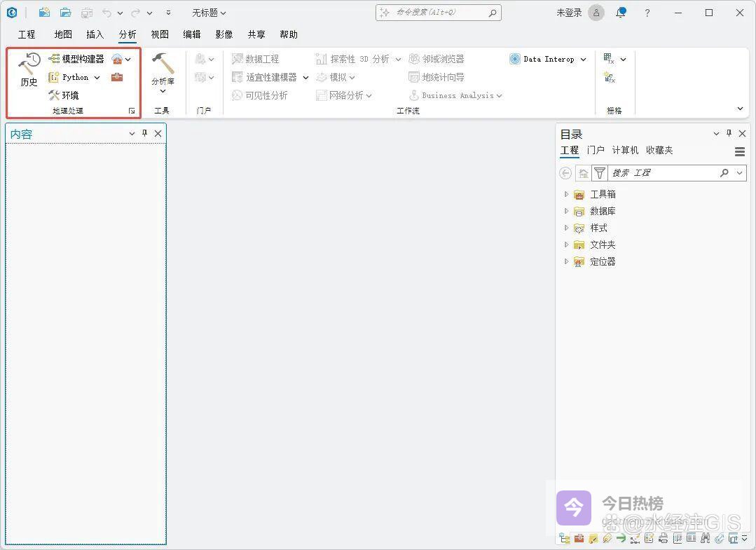Open the Data Interop dropdown

click(x=583, y=60)
